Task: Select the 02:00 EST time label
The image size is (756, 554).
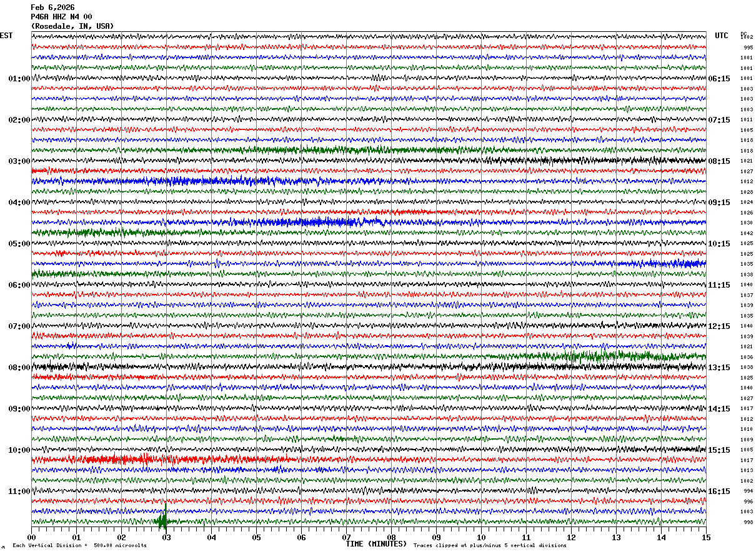Action: pyautogui.click(x=19, y=120)
